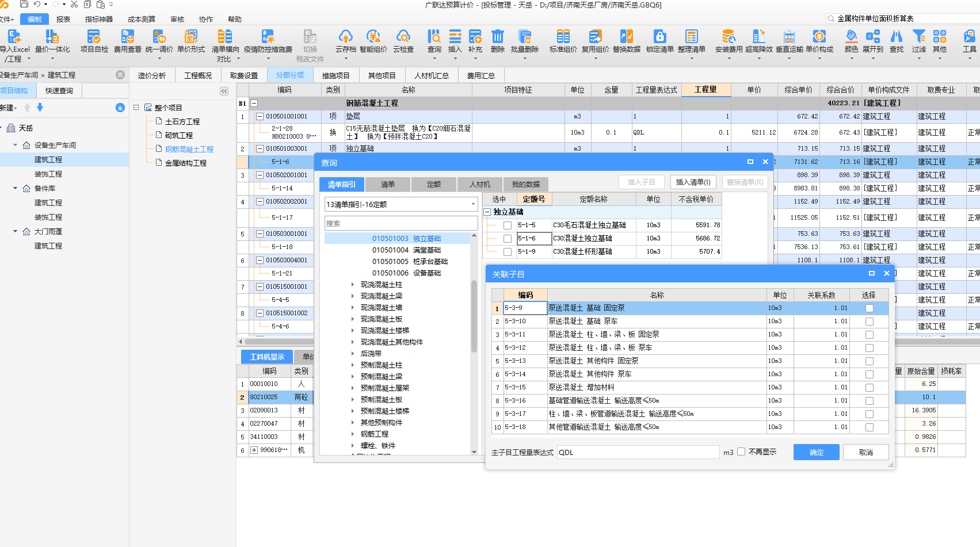Image resolution: width=980 pixels, height=547 pixels.
Task: Collapse the 独立基础 group in query results
Action: [x=487, y=212]
